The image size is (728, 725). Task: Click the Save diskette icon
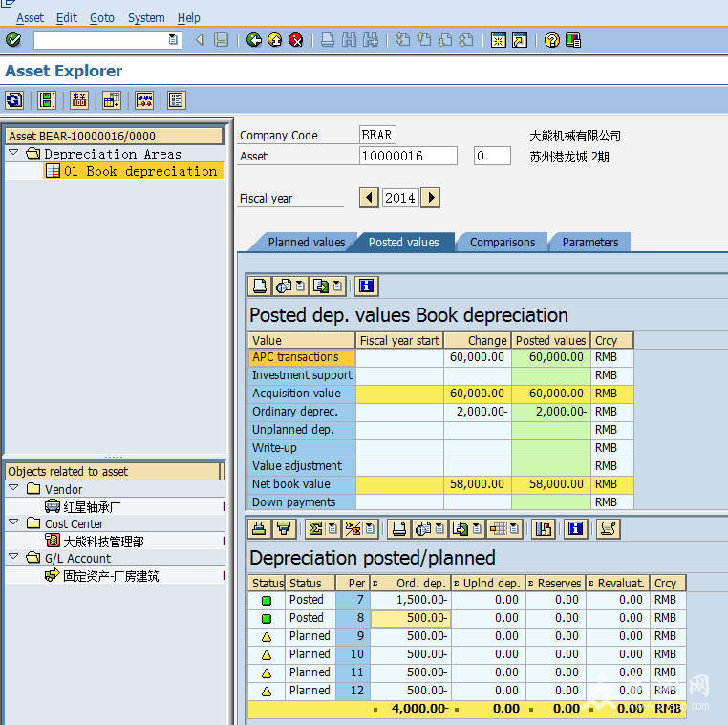[221, 40]
